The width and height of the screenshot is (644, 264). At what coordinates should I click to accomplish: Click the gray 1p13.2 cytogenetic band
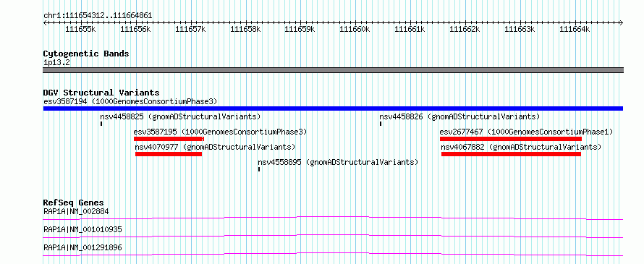tap(333, 70)
